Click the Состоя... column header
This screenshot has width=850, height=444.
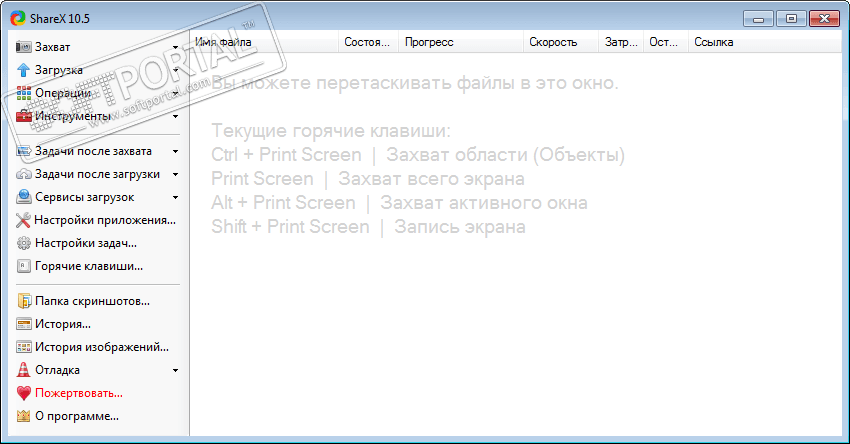tap(368, 42)
